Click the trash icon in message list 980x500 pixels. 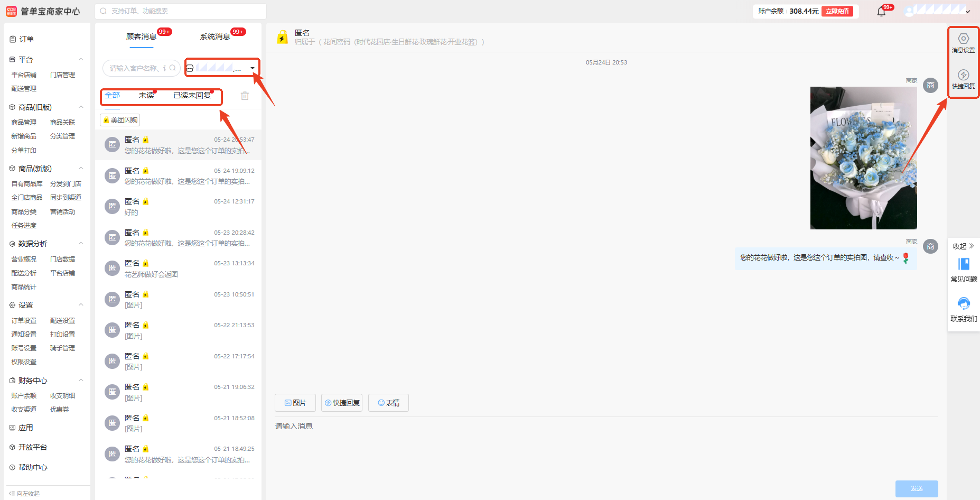point(245,96)
